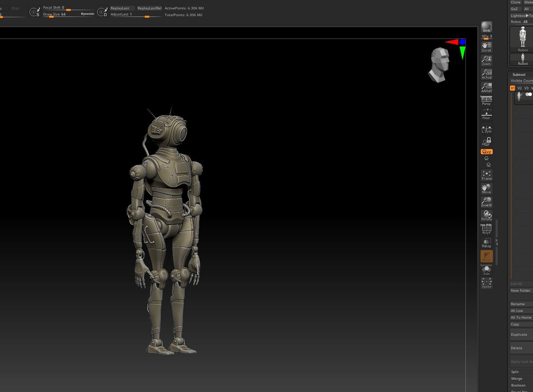Toggle Solo mode
The width and height of the screenshot is (533, 392).
pyautogui.click(x=486, y=270)
